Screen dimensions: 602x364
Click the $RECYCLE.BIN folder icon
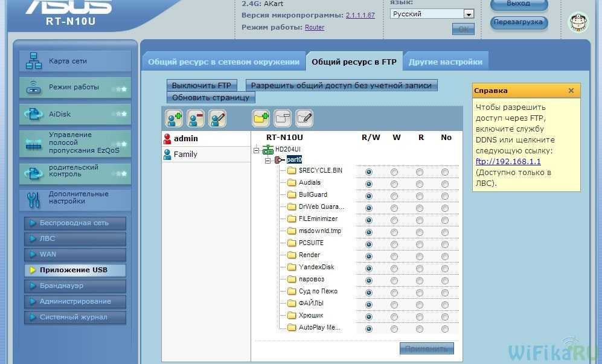[x=292, y=170]
